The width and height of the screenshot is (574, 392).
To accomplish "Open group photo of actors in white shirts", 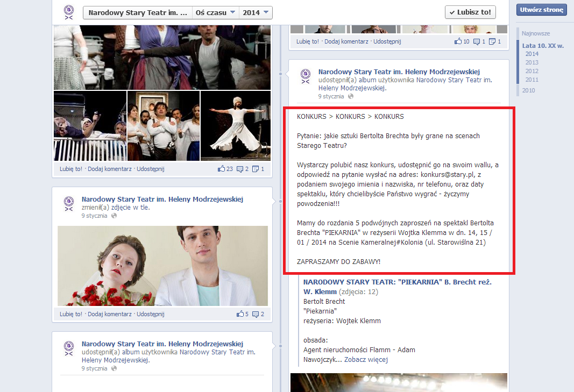I will (163, 126).
